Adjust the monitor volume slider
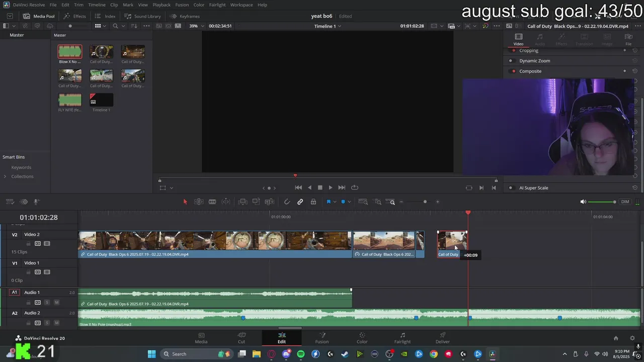The width and height of the screenshot is (644, 362). [x=602, y=202]
